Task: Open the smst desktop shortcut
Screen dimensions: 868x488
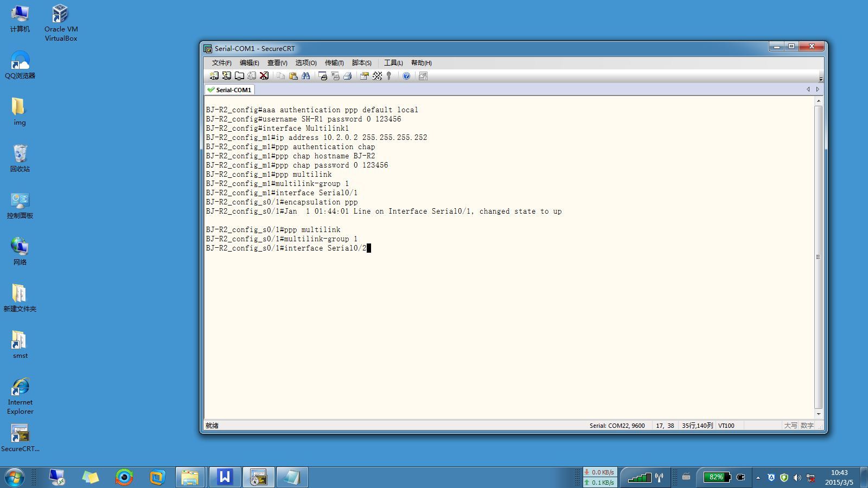Action: 20,345
